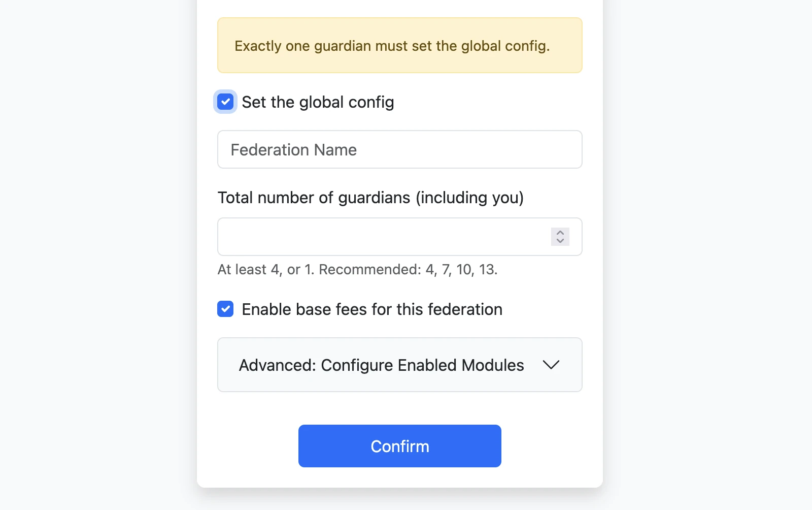Click Confirm to submit the federation config
The width and height of the screenshot is (812, 510).
pos(399,445)
